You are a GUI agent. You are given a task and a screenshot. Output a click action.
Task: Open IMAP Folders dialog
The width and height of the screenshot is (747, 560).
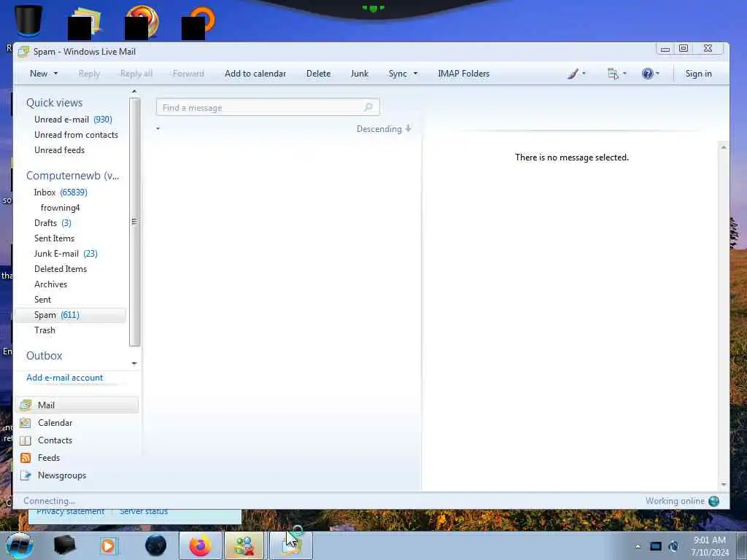pyautogui.click(x=463, y=74)
